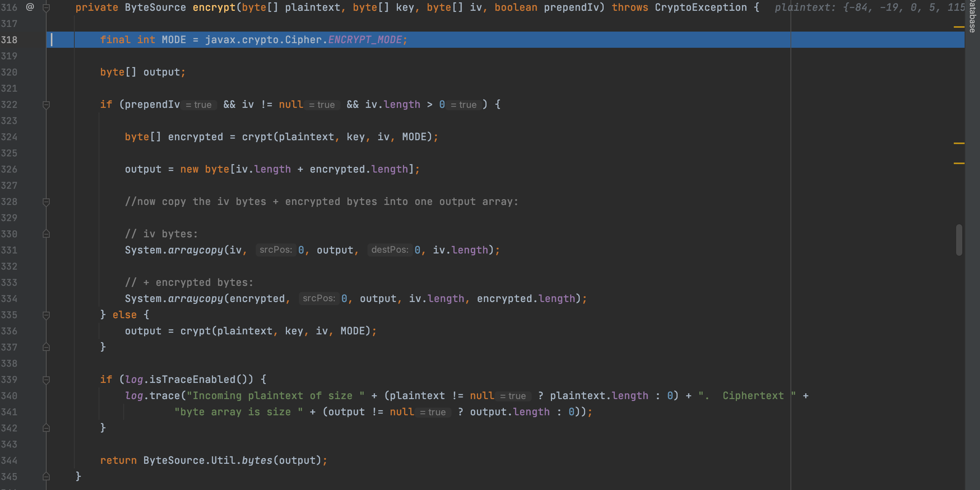Click the fold end marker at line 330
Viewport: 980px width, 490px height.
click(46, 234)
